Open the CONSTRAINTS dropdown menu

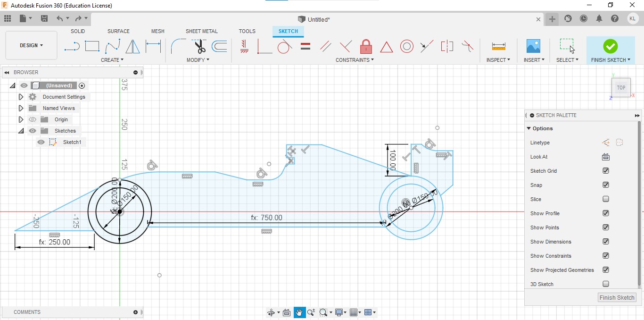pyautogui.click(x=355, y=60)
